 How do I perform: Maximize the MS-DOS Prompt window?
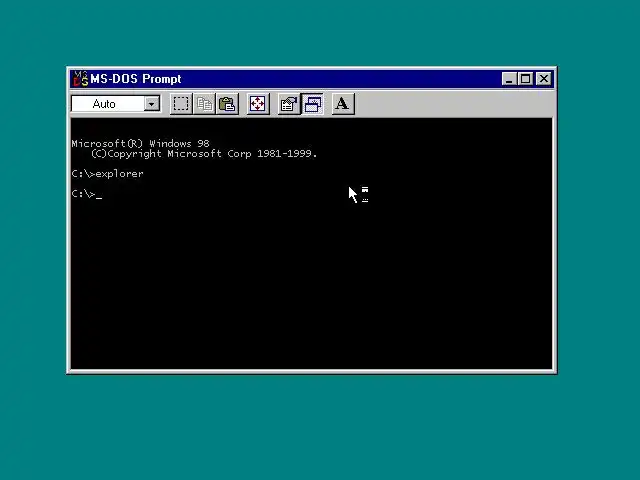coord(525,79)
